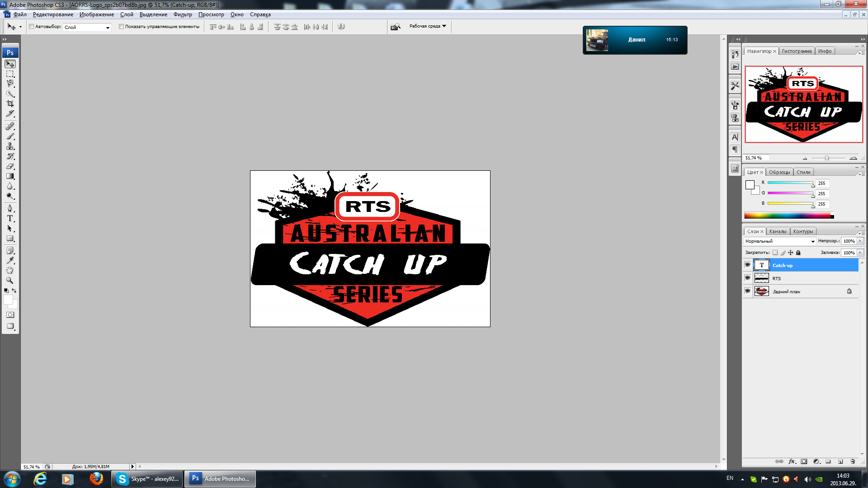Open the status bar info arrow menu
The height and width of the screenshot is (488, 868).
coord(132,466)
